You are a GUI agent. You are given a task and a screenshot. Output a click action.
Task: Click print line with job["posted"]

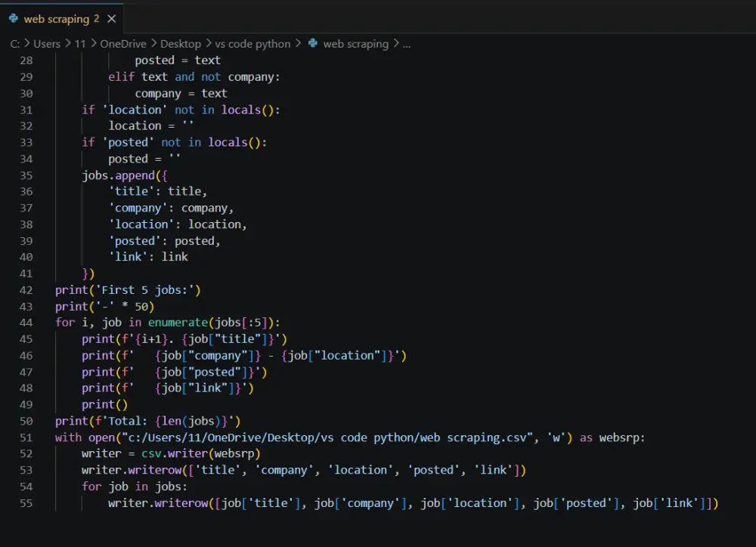tap(174, 372)
